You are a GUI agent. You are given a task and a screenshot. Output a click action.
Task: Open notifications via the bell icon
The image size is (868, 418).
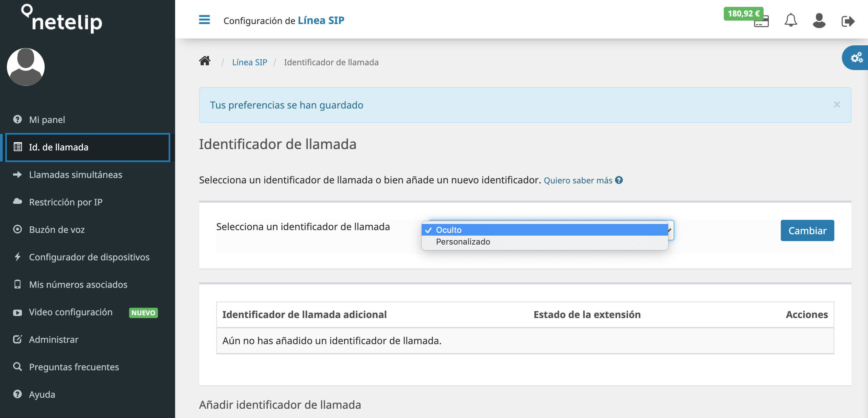point(790,21)
